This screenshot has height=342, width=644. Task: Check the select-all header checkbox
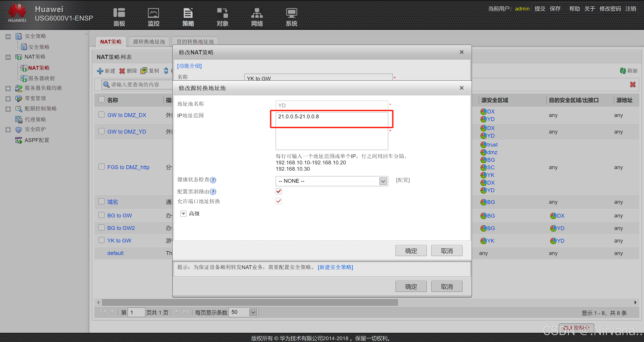tap(102, 100)
